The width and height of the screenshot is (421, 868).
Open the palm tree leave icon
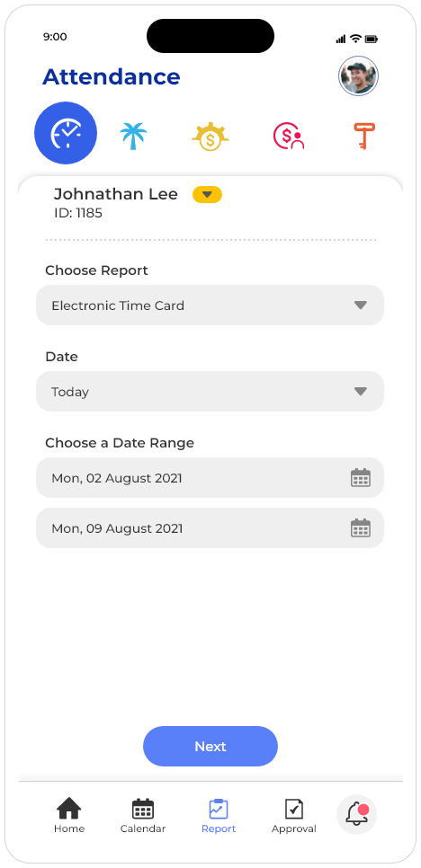tap(133, 136)
